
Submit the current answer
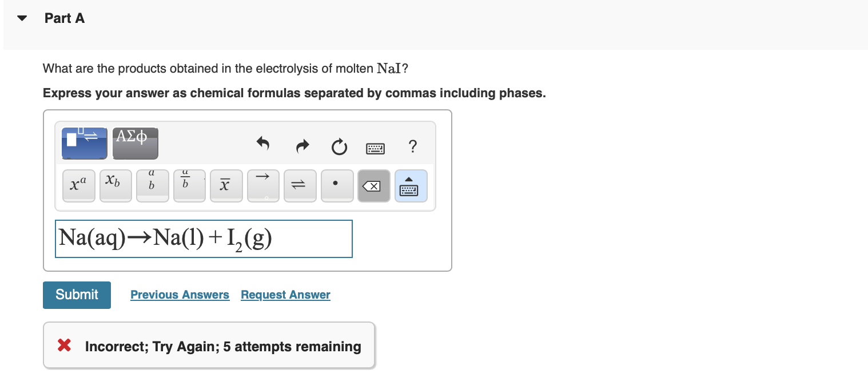(77, 295)
